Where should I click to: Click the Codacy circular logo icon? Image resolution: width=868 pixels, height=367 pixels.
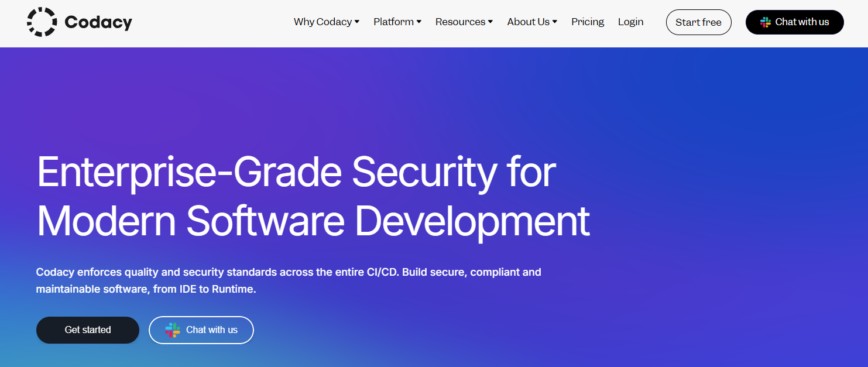(42, 22)
